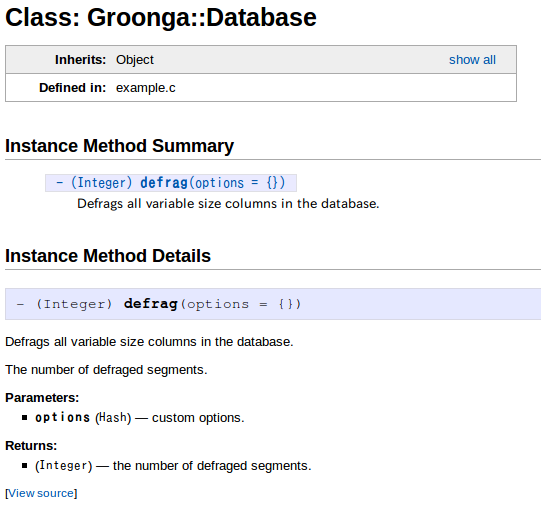The image size is (541, 513).
Task: Click summary description under defrag link
Action: click(x=228, y=204)
